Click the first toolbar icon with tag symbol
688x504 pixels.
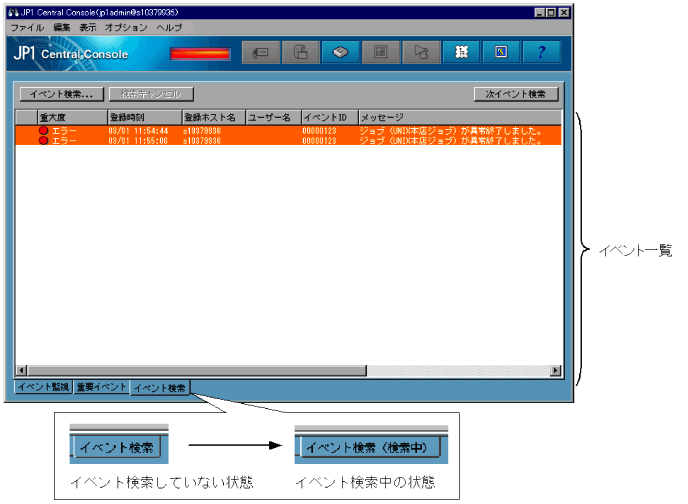[x=261, y=52]
